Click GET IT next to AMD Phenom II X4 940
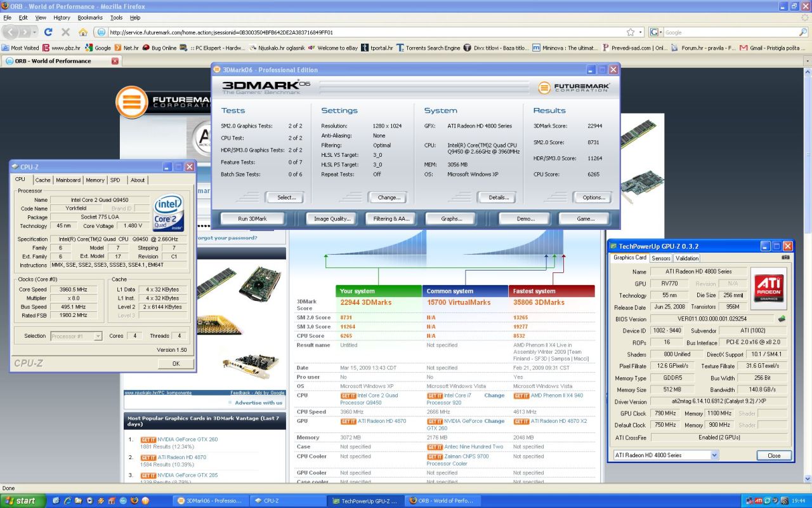This screenshot has height=508, width=812. [x=521, y=396]
